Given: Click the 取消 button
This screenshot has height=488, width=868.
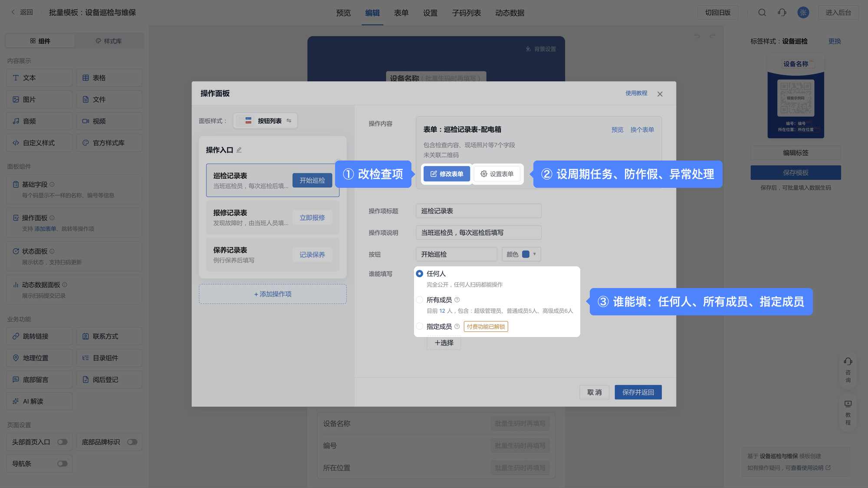Looking at the screenshot, I should tap(594, 392).
